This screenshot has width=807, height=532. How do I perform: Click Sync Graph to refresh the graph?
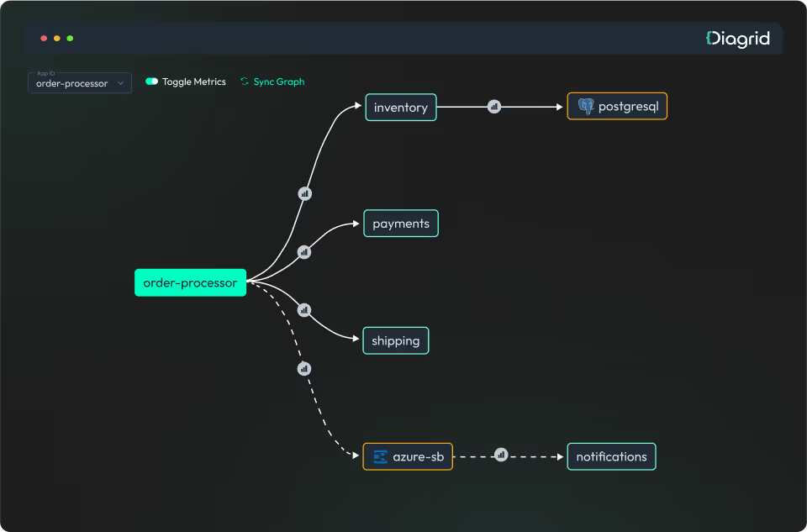click(272, 82)
